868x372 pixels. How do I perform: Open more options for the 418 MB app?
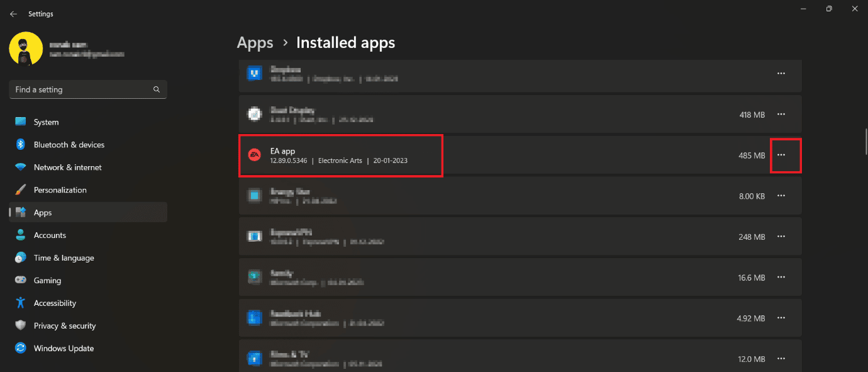click(x=781, y=115)
